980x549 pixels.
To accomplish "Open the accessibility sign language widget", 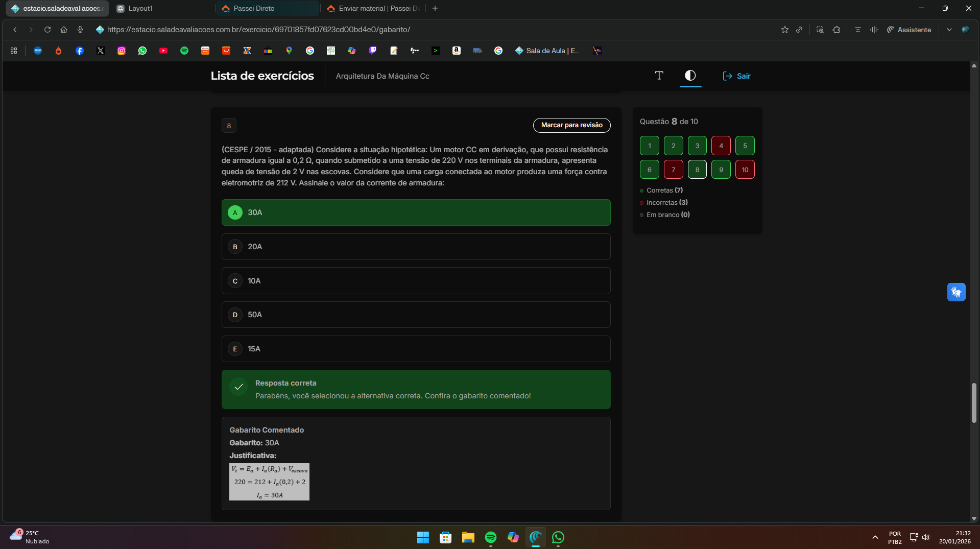I will [x=956, y=292].
